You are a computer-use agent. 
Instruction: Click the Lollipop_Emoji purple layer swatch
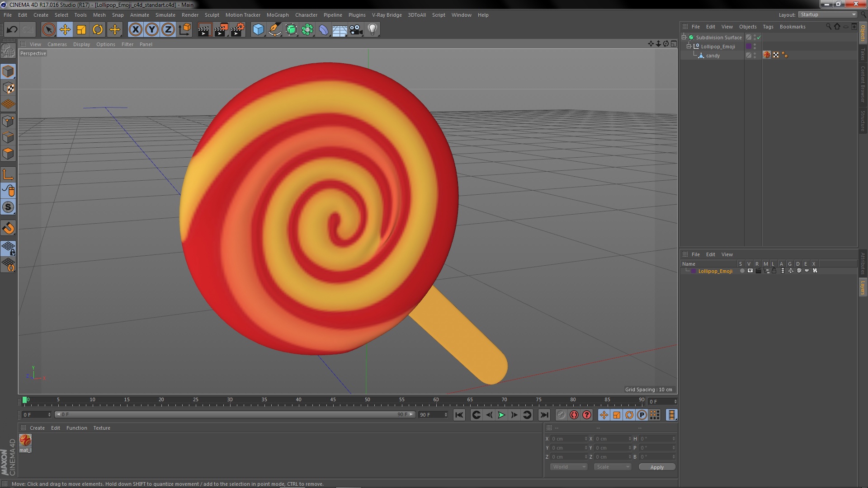749,47
